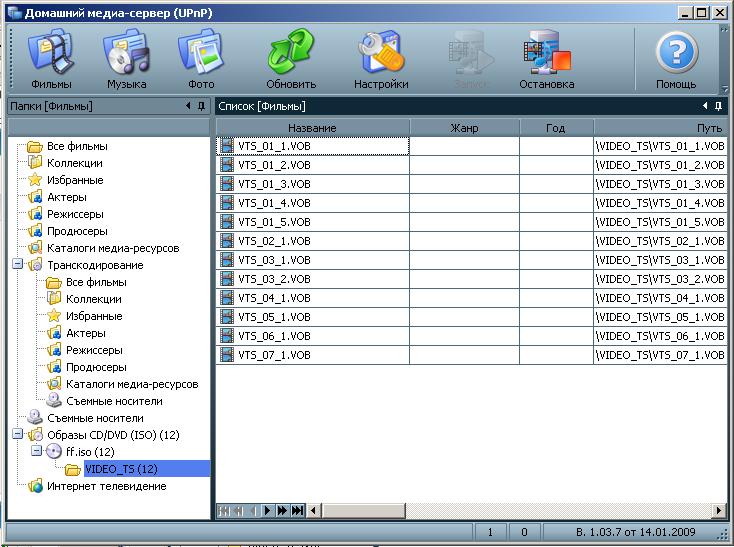The image size is (734, 547).
Task: Jump to next page in navigator
Action: coord(282,511)
